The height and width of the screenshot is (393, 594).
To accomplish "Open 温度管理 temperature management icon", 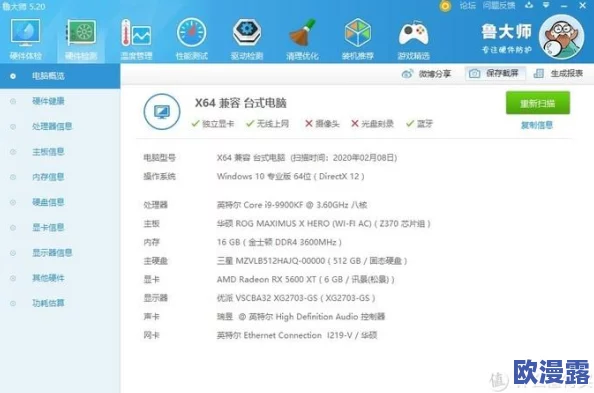I will tap(136, 39).
